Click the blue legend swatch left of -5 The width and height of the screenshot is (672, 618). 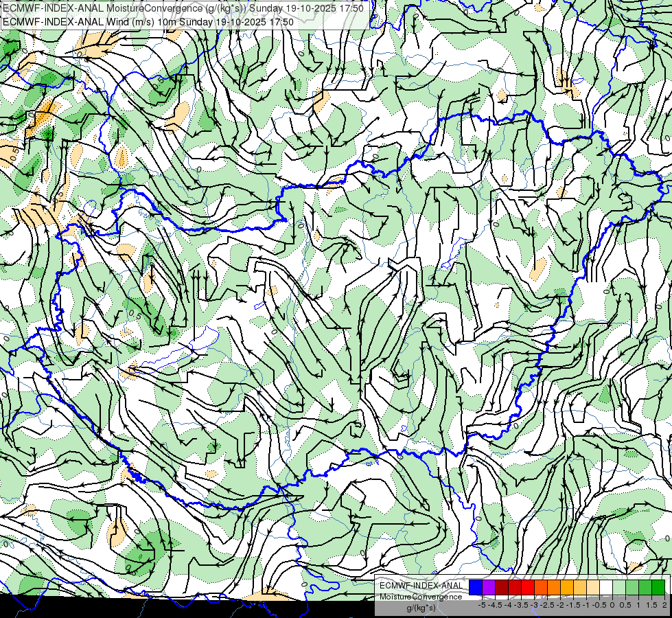pyautogui.click(x=476, y=588)
